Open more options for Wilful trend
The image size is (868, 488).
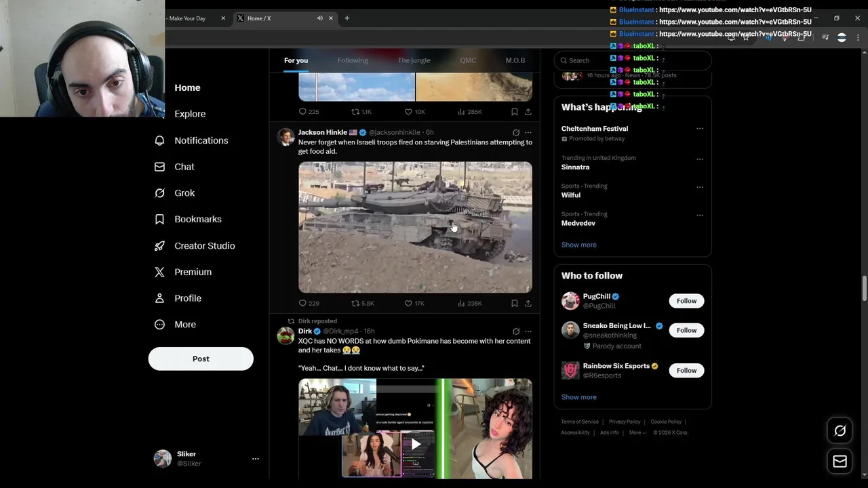click(700, 187)
